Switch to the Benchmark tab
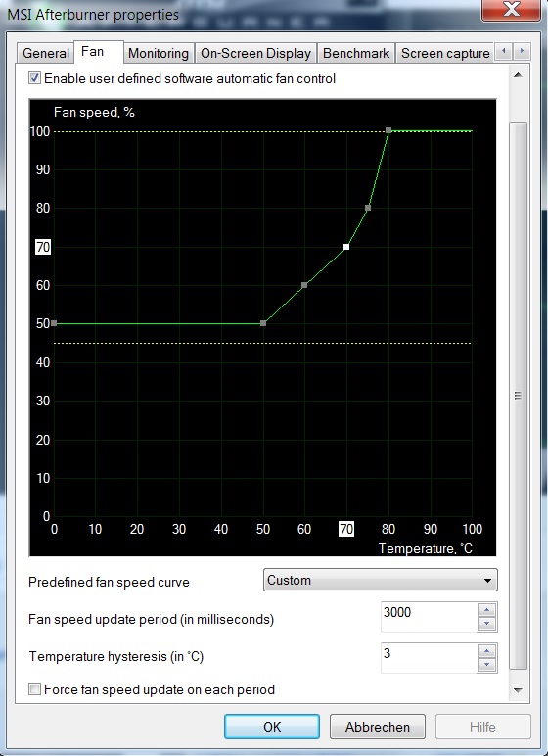 tap(356, 53)
